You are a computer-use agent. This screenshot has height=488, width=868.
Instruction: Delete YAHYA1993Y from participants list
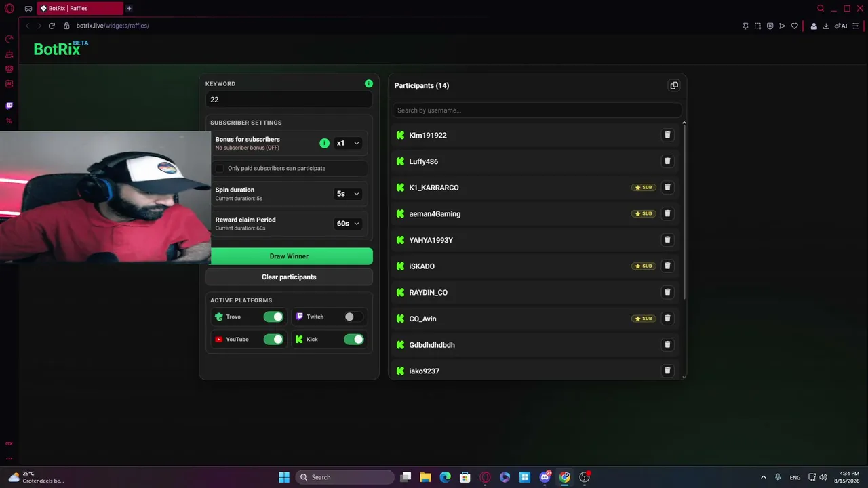(x=667, y=240)
